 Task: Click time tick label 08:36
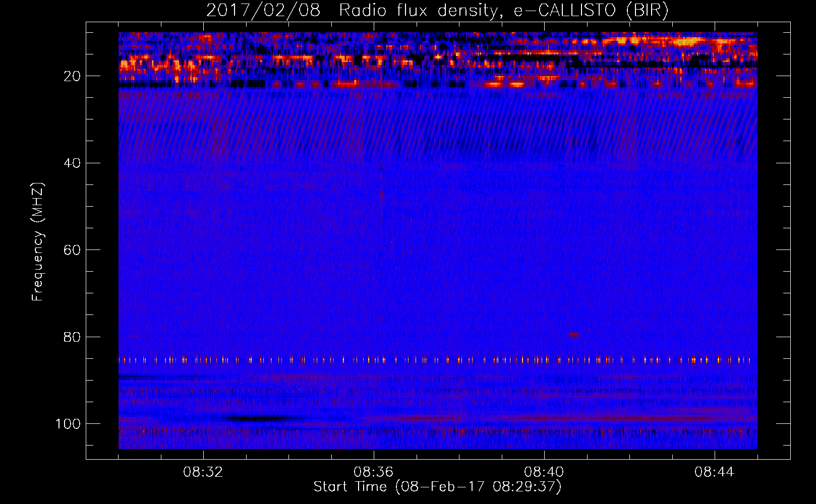[x=374, y=472]
